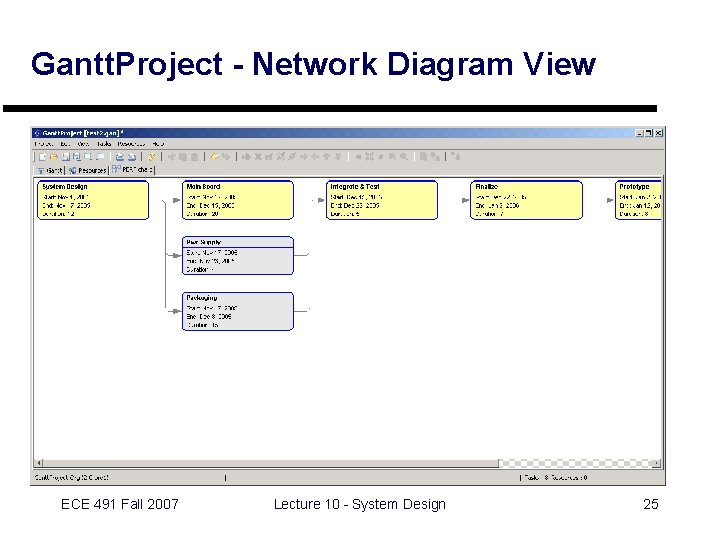The image size is (720, 540).
Task: Click the Cut toolbar icon
Action: tap(172, 157)
